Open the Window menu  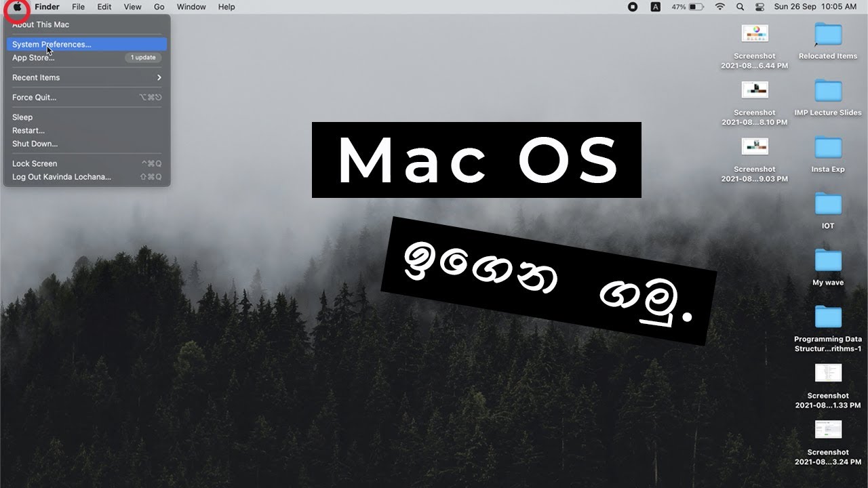click(191, 7)
